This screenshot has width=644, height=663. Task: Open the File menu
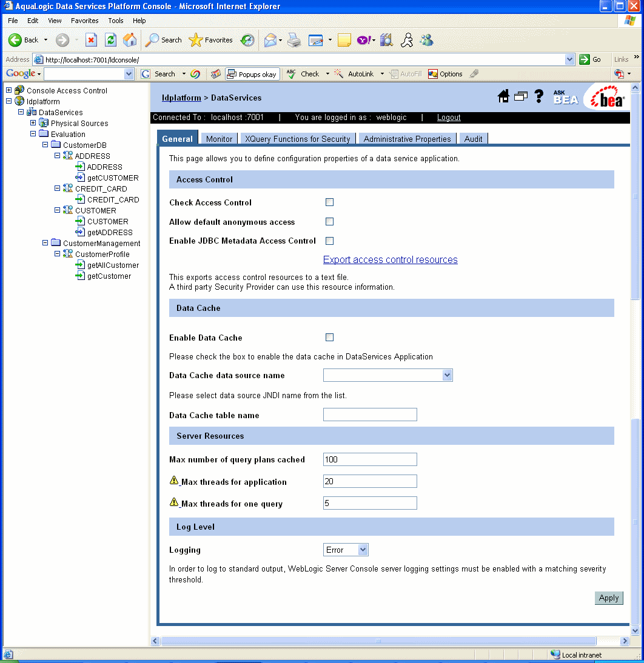tap(13, 21)
